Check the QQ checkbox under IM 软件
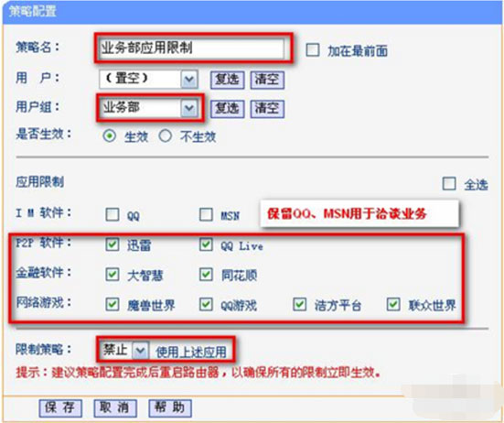The image size is (504, 423). [113, 214]
